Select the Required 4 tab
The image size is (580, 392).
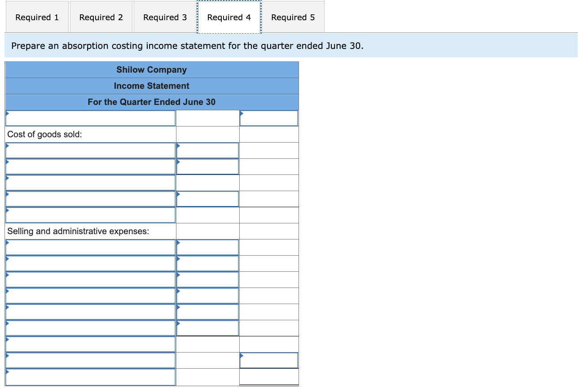pos(229,17)
